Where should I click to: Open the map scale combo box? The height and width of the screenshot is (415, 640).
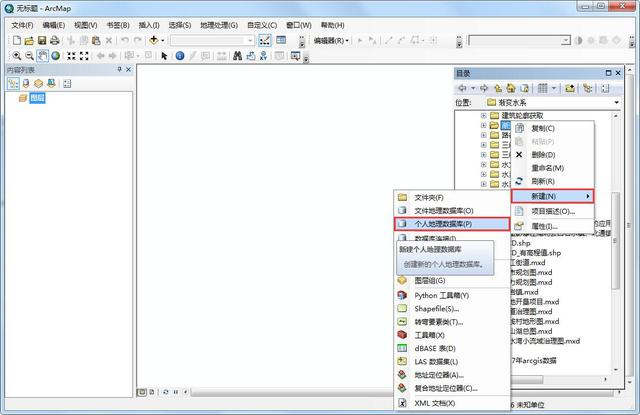(212, 40)
